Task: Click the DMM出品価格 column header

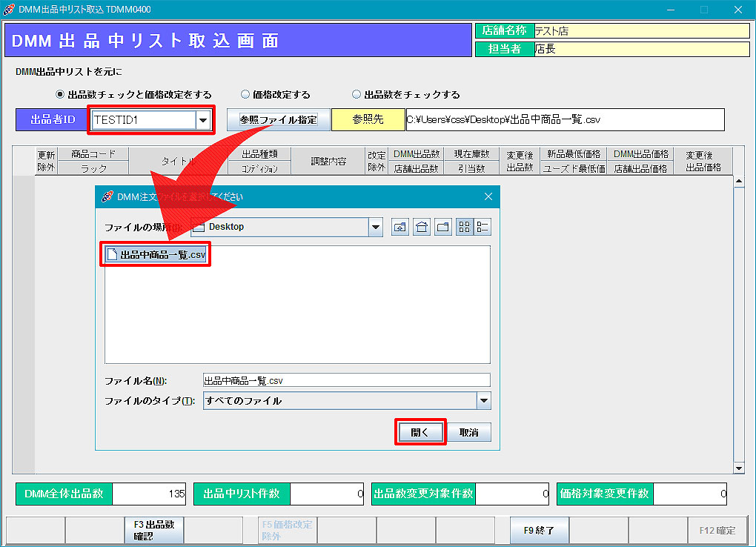Action: click(641, 154)
